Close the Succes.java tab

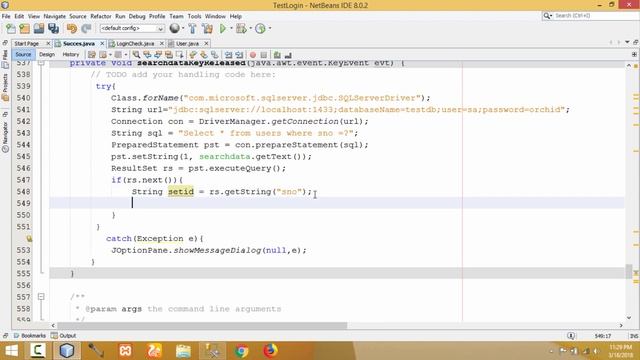click(102, 43)
